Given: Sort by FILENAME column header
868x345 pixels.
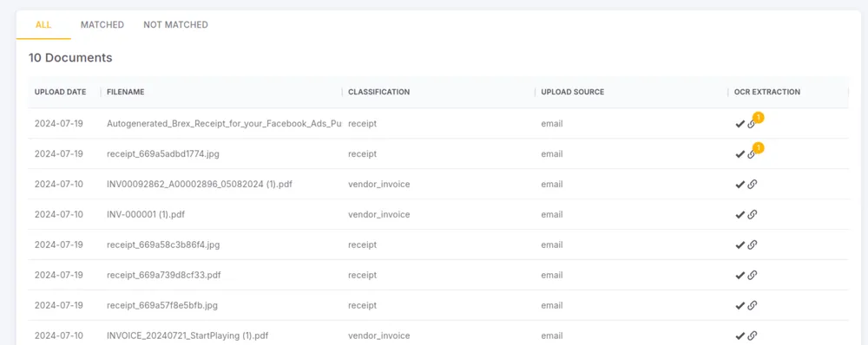Looking at the screenshot, I should (x=126, y=92).
